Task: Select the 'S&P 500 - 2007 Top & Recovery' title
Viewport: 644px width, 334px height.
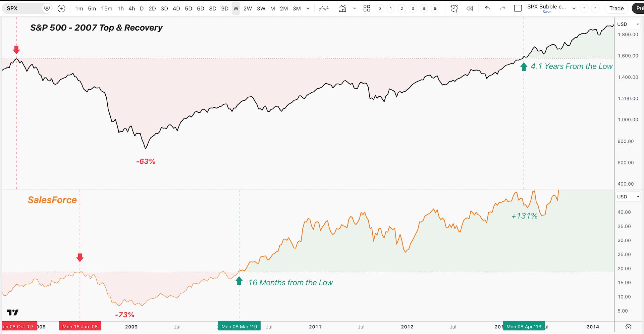Action: 96,28
